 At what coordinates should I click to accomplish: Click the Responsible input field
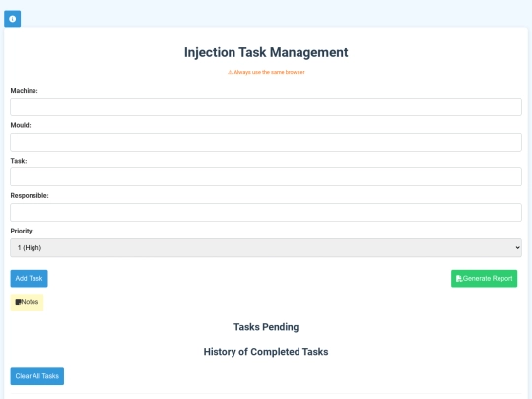pyautogui.click(x=266, y=213)
